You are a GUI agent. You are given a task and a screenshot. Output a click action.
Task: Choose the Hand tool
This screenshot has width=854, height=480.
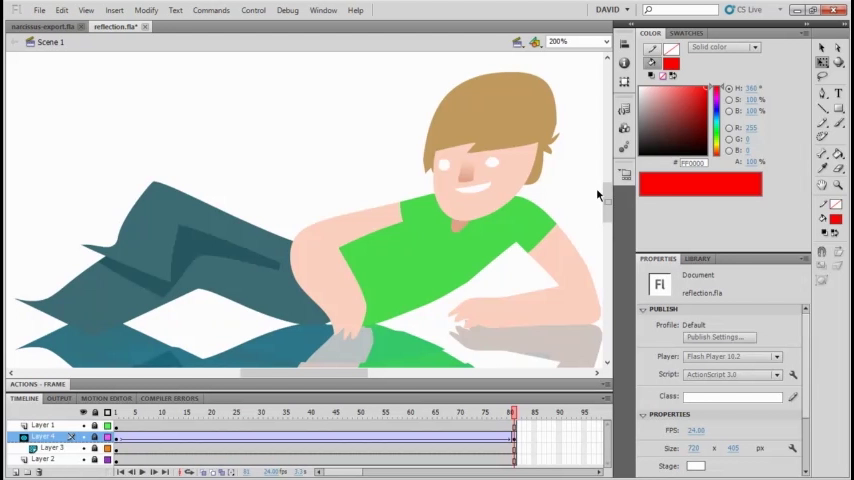tap(822, 185)
